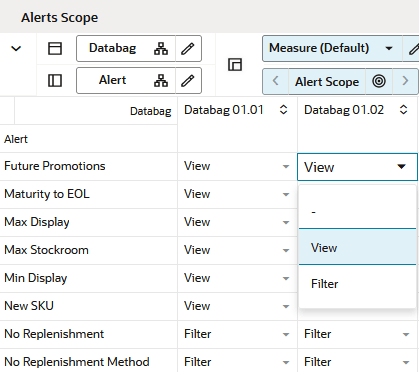
Task: Choose View in the open dropdown list
Action: click(x=357, y=247)
